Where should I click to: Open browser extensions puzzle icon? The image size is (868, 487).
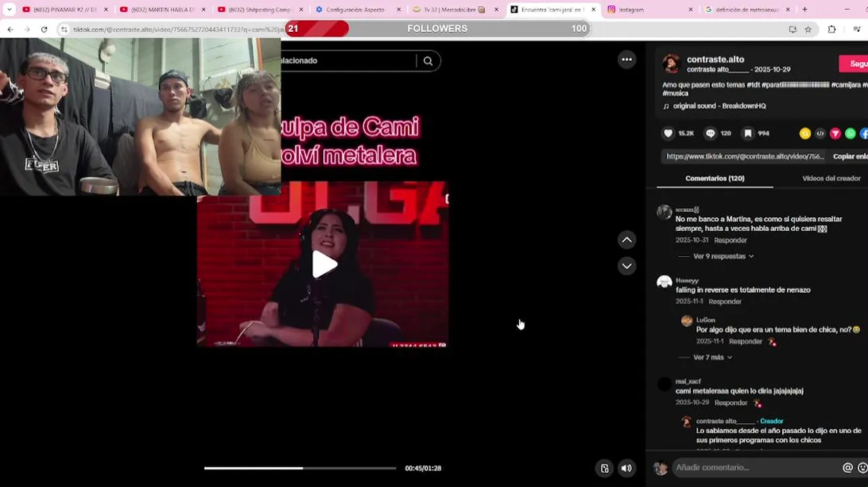coord(831,29)
